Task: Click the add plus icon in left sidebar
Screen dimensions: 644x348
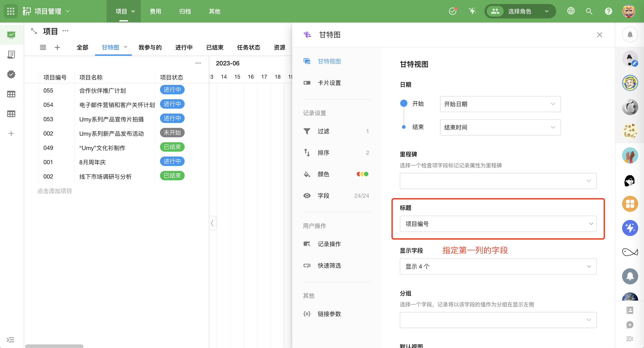Action: pyautogui.click(x=11, y=133)
